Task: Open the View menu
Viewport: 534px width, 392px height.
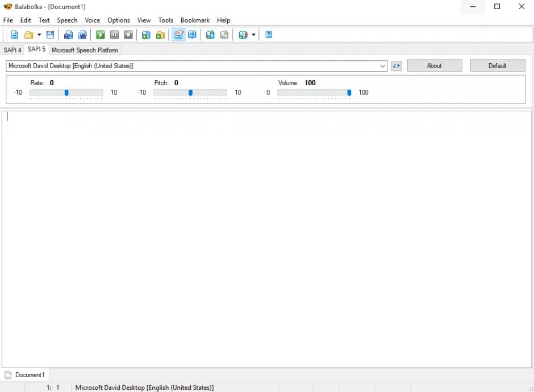Action: 144,20
